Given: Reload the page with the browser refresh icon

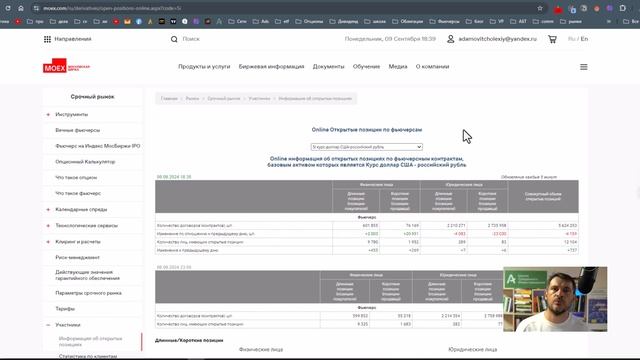Looking at the screenshot, I should pyautogui.click(x=8, y=8).
